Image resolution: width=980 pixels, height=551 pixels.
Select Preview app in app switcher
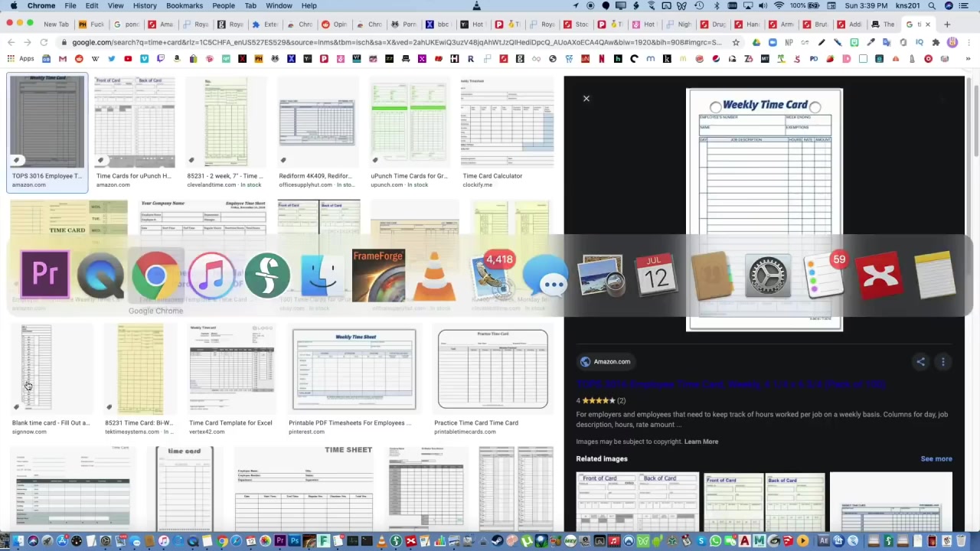point(601,274)
